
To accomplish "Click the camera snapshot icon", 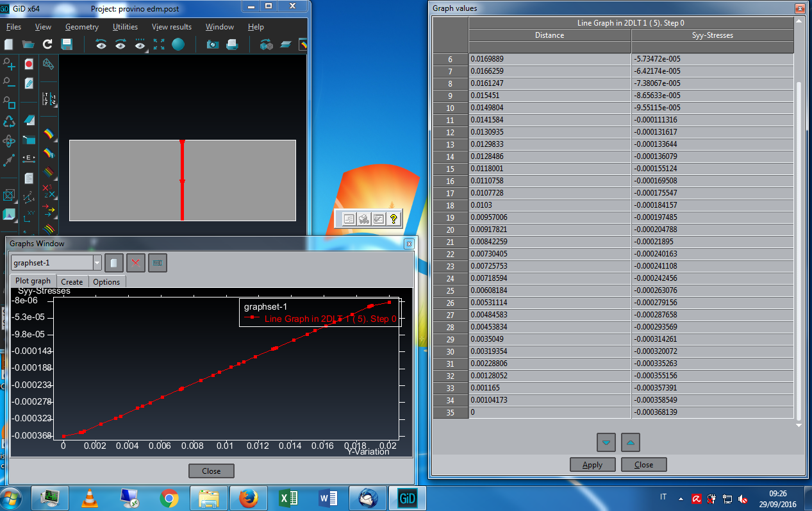I will pos(213,44).
